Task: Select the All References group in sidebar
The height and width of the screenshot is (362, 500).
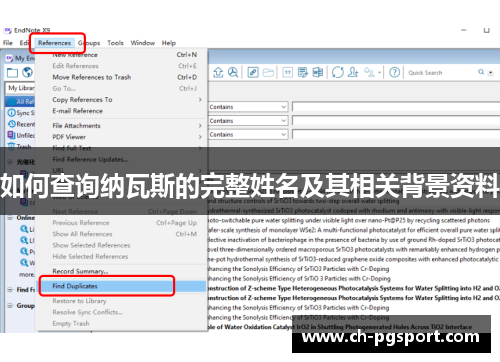Action: [20, 101]
